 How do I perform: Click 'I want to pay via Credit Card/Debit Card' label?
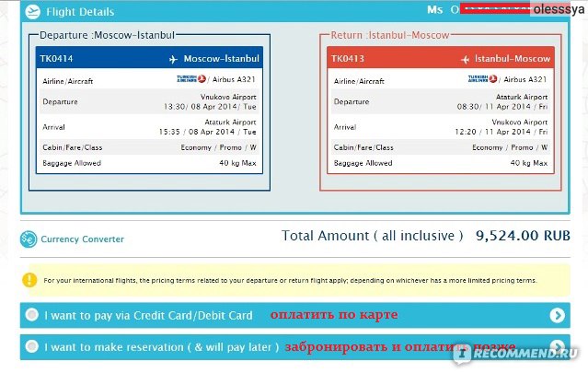click(148, 316)
